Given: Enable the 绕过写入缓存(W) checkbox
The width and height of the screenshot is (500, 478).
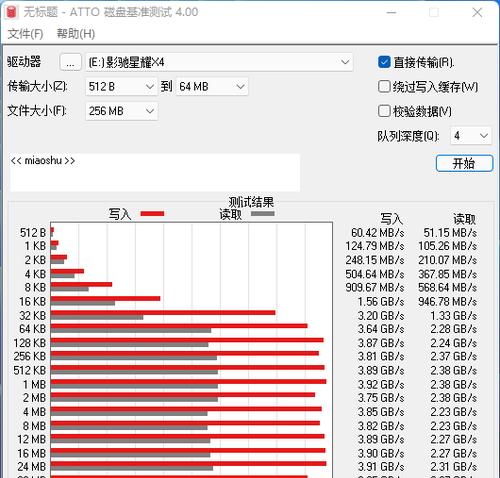Looking at the screenshot, I should (384, 87).
